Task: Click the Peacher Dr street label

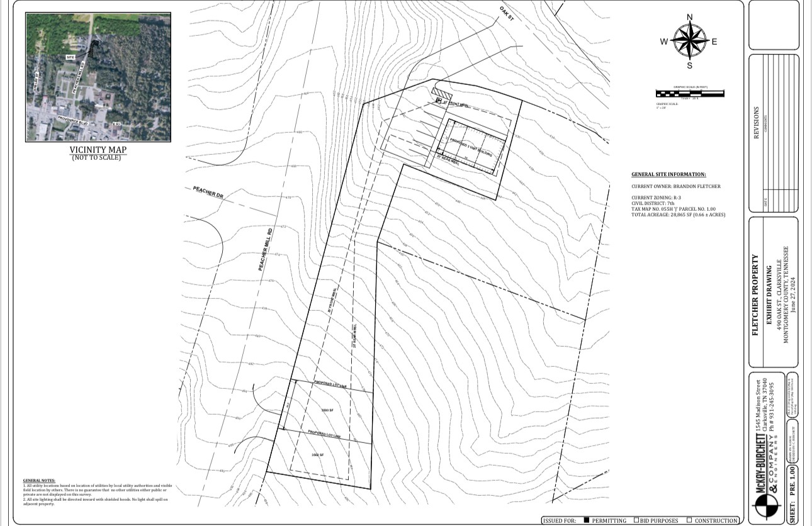Action: (x=208, y=193)
